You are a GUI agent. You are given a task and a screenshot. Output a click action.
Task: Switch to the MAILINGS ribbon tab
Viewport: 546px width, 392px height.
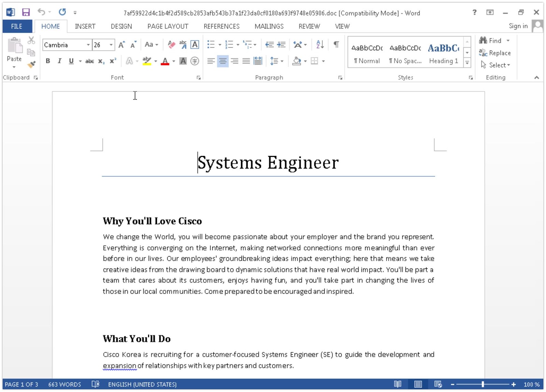coord(269,26)
